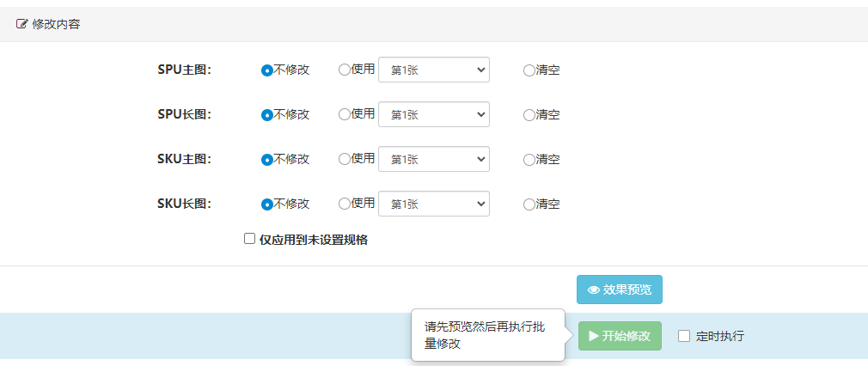Expand SKU长图 第1张 dropdown

click(x=434, y=204)
